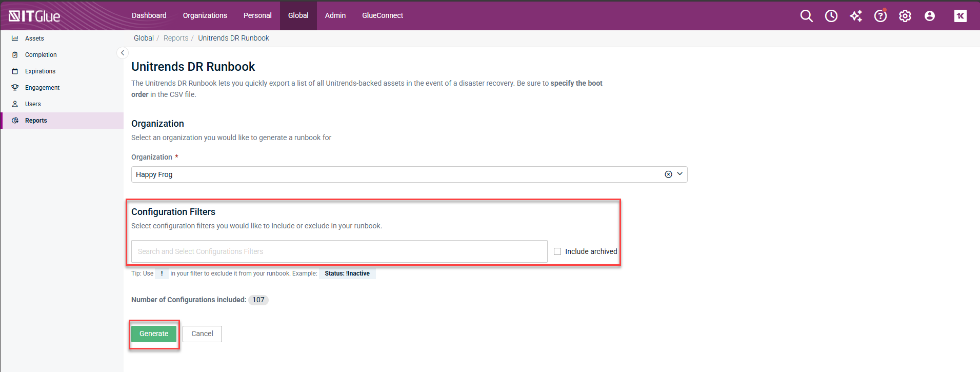Open the settings gear icon
980x372 pixels.
pos(905,16)
